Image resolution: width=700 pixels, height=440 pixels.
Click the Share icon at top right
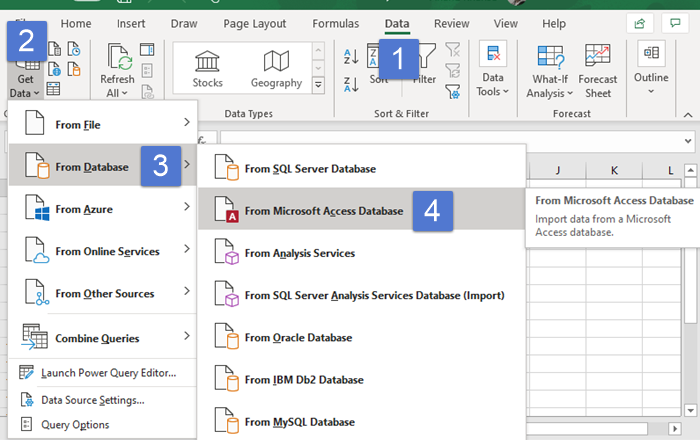[x=640, y=23]
